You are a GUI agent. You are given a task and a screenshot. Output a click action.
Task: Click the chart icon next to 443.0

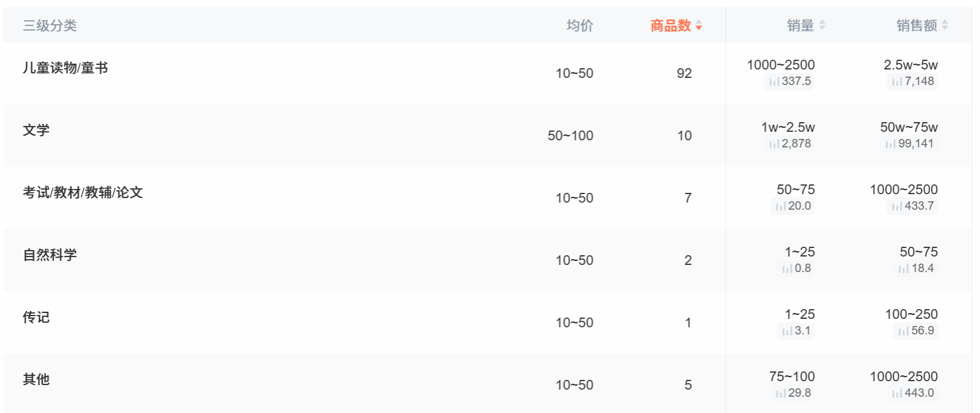897,394
